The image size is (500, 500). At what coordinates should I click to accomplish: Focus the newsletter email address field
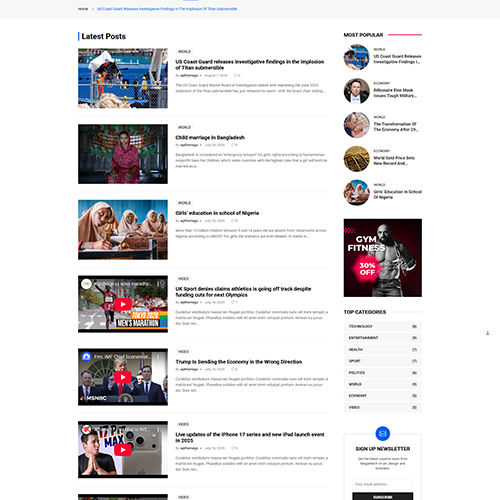tap(383, 484)
